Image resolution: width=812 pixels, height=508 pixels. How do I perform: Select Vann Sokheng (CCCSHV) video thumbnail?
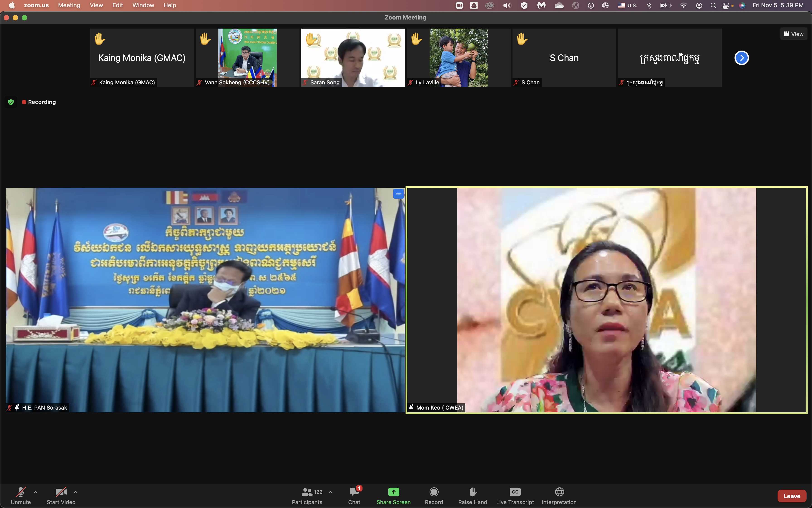247,58
